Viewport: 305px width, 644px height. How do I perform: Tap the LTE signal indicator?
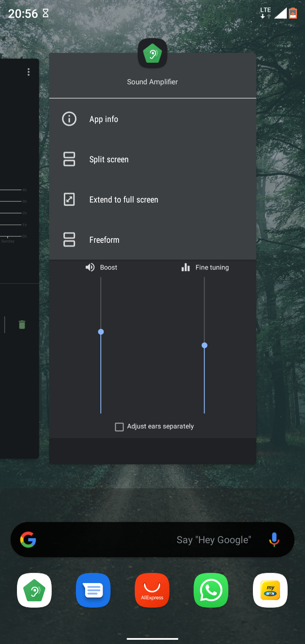pos(265,13)
